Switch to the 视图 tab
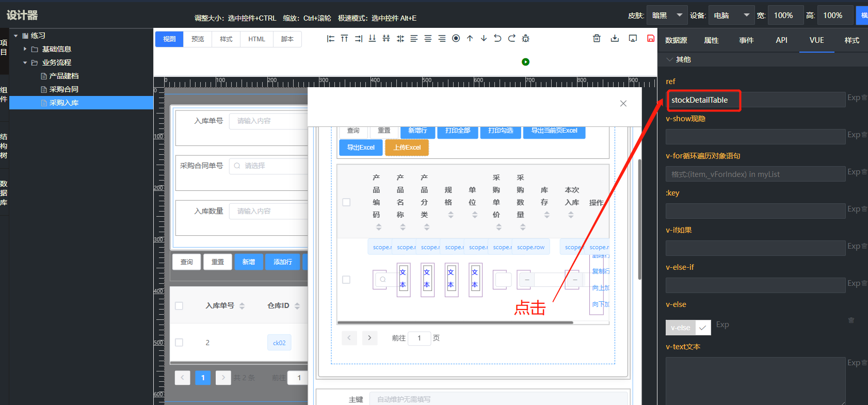Image resolution: width=868 pixels, height=405 pixels. tap(169, 39)
